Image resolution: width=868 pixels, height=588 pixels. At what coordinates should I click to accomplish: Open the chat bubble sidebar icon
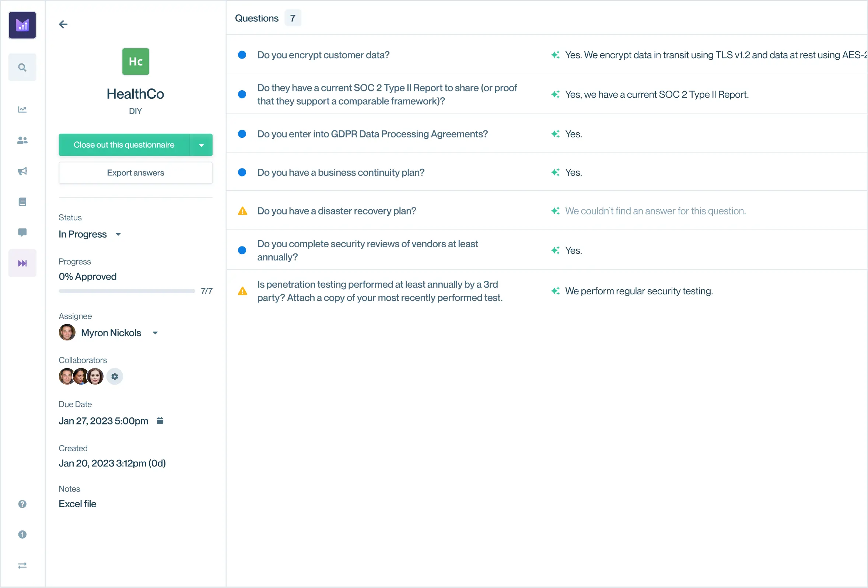22,232
